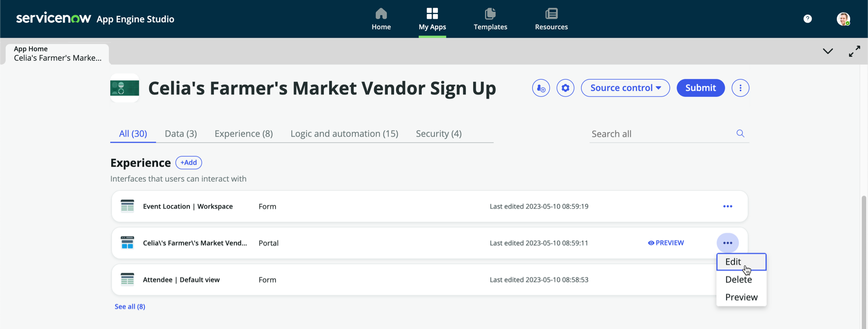Open the user profile avatar
This screenshot has width=868, height=329.
tap(843, 19)
